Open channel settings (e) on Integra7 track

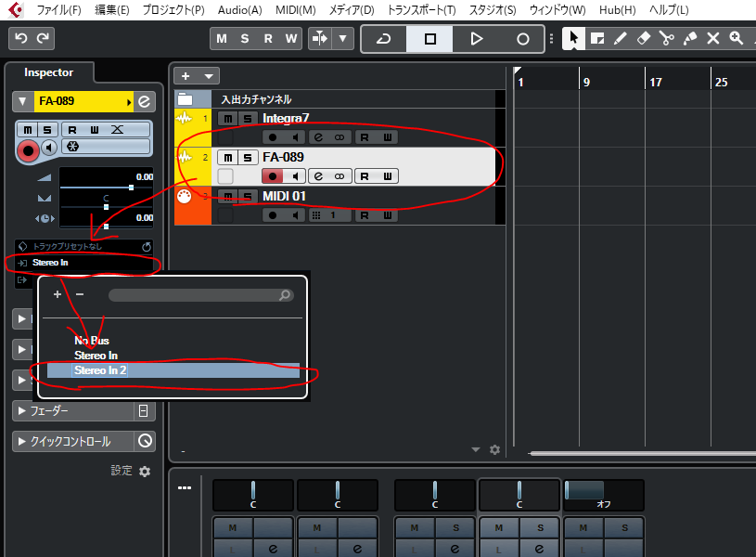(x=318, y=137)
